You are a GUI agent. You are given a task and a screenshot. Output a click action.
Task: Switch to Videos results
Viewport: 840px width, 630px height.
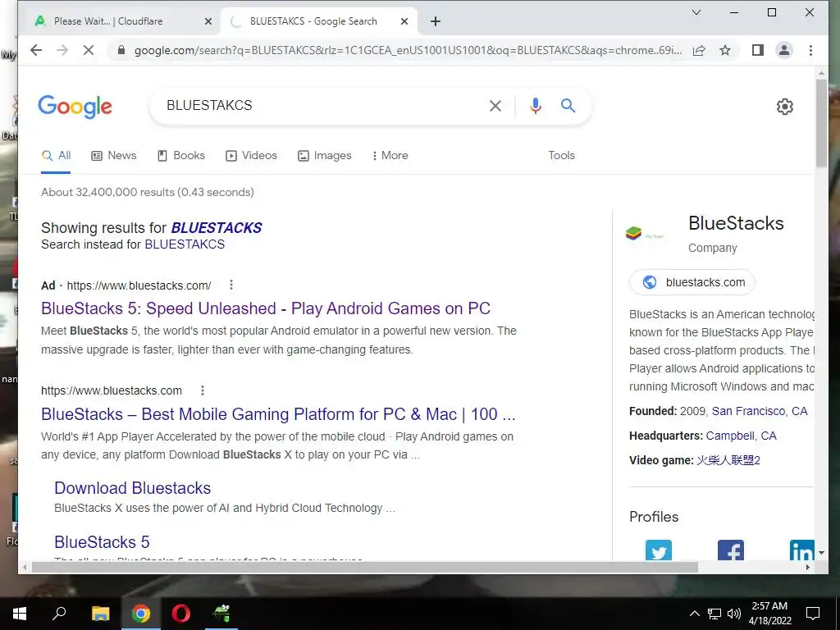251,155
